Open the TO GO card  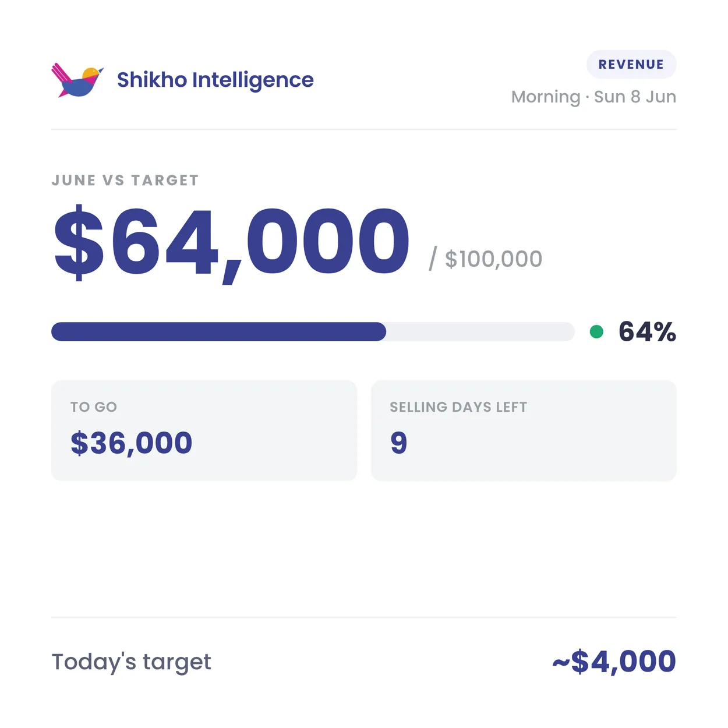click(204, 430)
